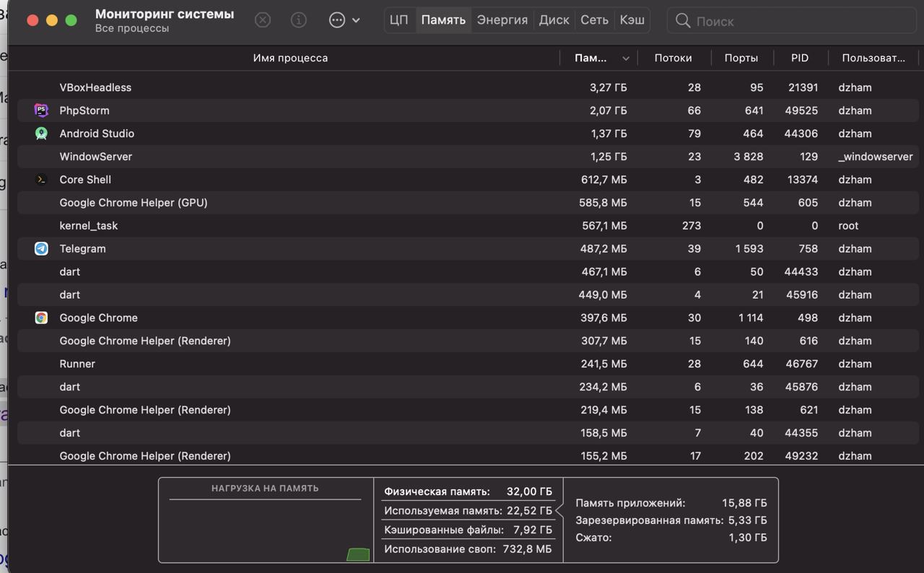The height and width of the screenshot is (573, 924).
Task: Click the Зарезервированная память 5,33 ГБ entry
Action: pyautogui.click(x=671, y=520)
